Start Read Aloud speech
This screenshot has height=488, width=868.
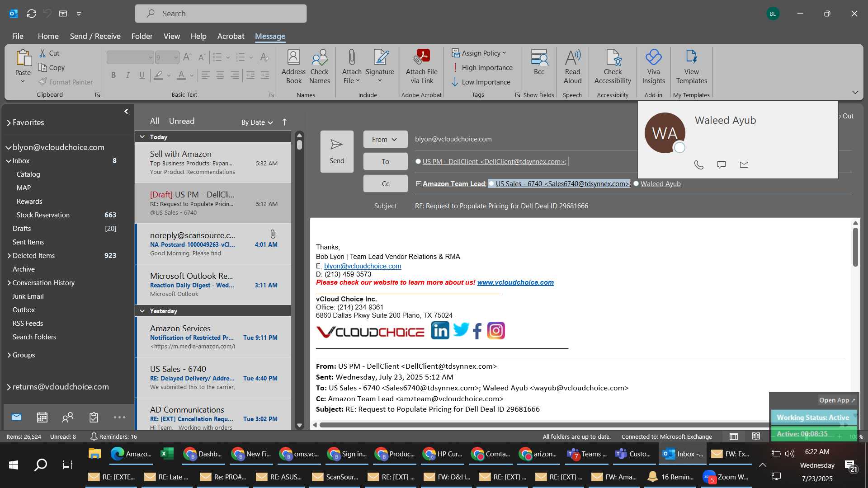point(572,67)
